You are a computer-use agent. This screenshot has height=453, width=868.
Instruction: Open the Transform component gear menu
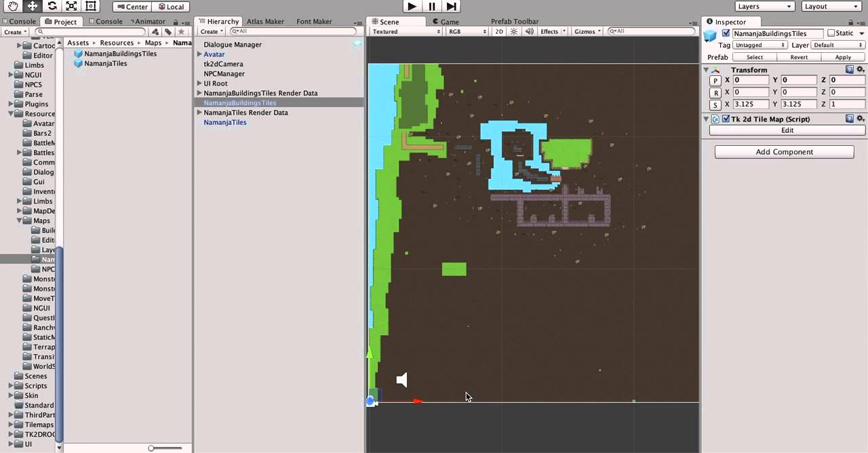861,70
